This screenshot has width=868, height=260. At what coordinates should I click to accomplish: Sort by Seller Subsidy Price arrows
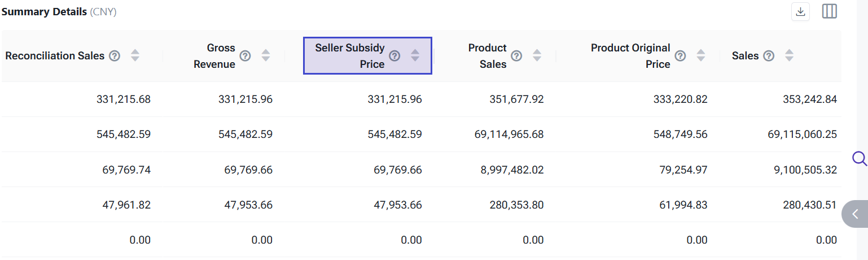coord(415,55)
